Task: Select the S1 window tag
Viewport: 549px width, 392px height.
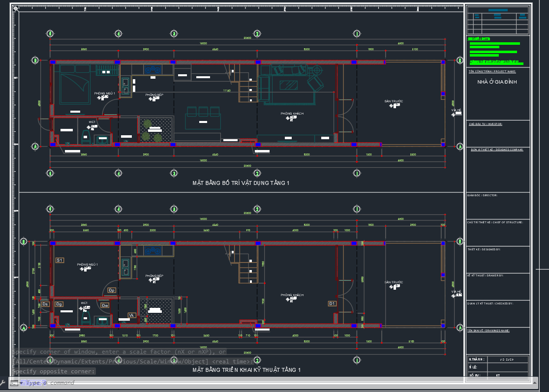Action: coord(60,260)
